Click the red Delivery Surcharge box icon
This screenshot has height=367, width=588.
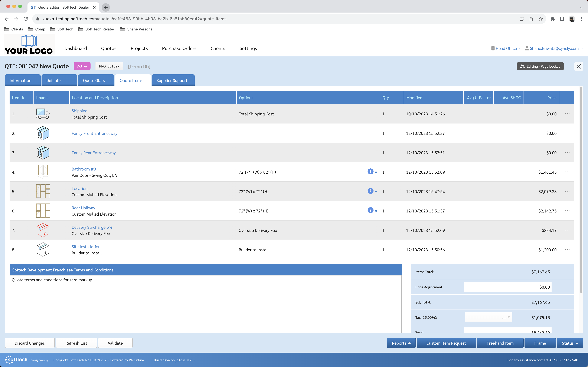click(x=43, y=230)
